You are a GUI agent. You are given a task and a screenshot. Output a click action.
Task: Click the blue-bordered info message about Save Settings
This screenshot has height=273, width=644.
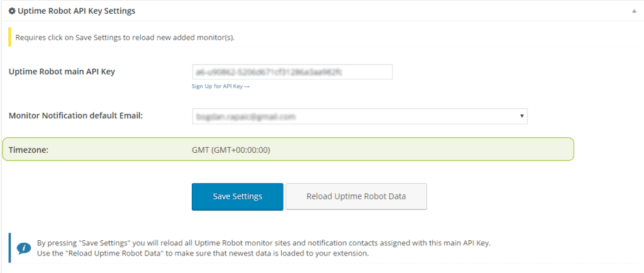click(x=323, y=248)
